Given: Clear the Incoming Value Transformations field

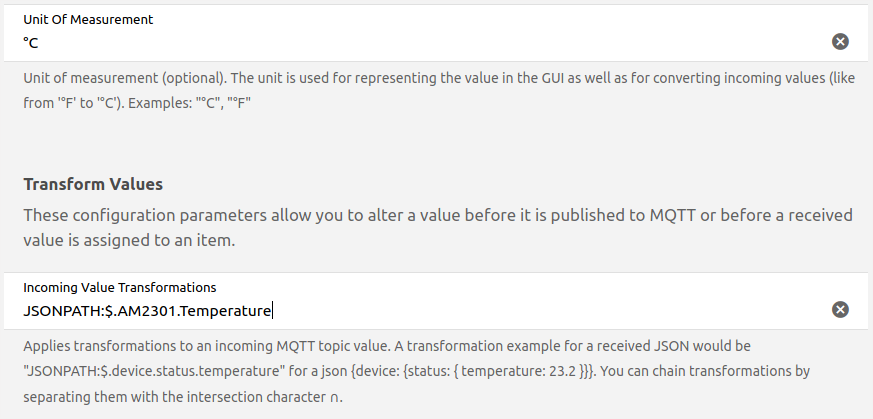Looking at the screenshot, I should tap(841, 310).
